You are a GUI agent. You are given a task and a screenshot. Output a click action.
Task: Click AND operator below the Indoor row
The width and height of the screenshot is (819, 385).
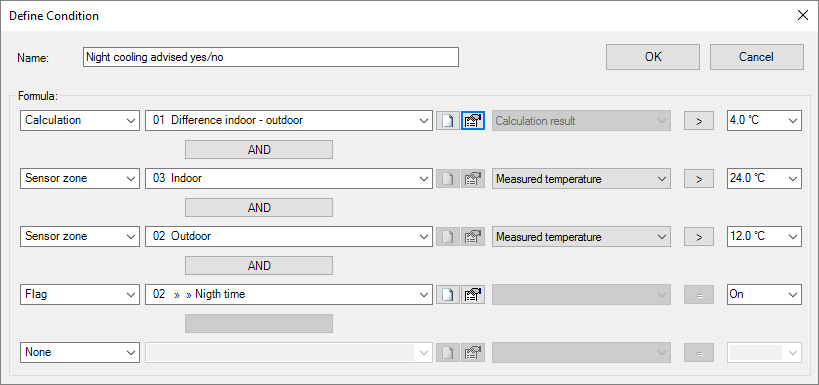259,207
